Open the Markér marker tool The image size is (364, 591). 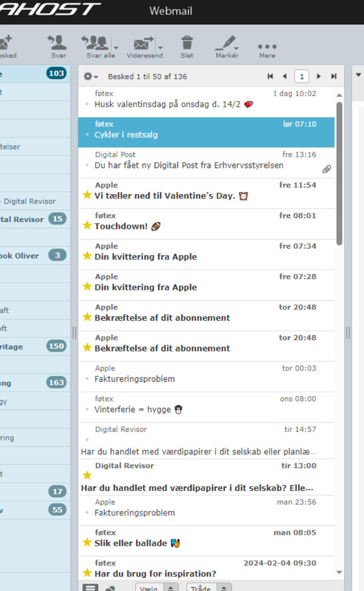[227, 43]
